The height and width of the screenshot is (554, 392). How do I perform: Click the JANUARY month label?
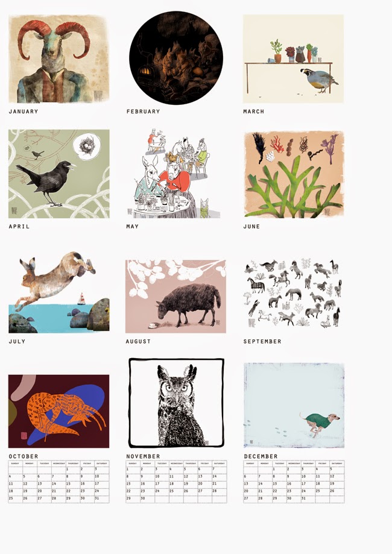coord(24,112)
